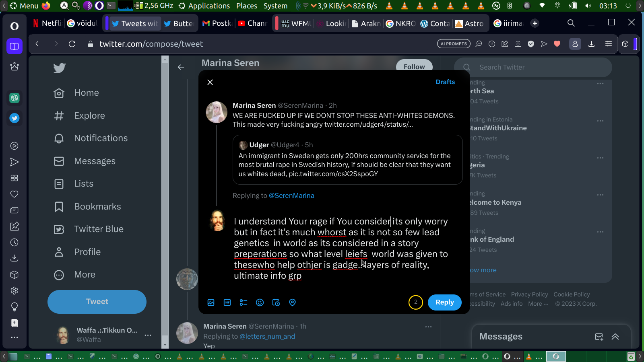Open the quoted Udger tweet card
The width and height of the screenshot is (644, 362).
[x=348, y=160]
